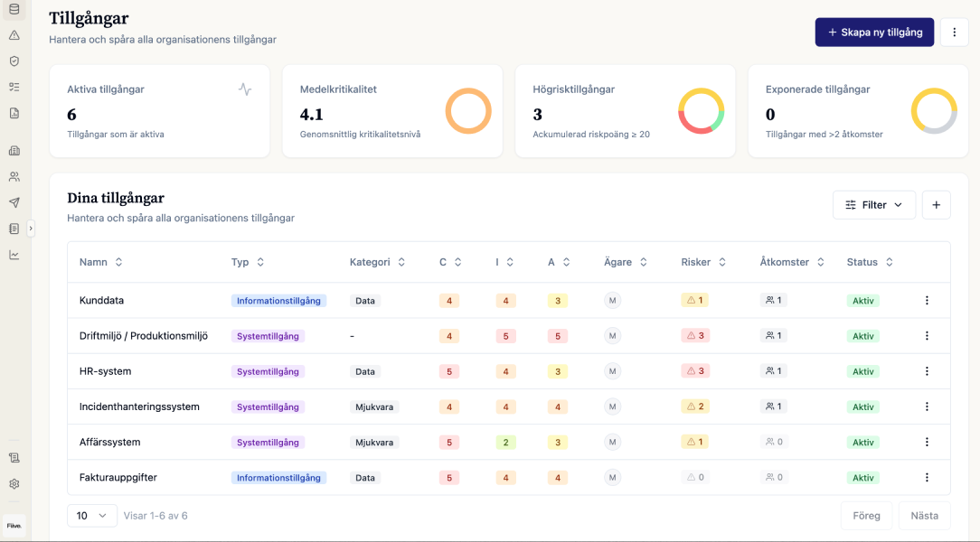Click the Medelkritikalitet ring chart
The image size is (980, 542).
(x=468, y=111)
